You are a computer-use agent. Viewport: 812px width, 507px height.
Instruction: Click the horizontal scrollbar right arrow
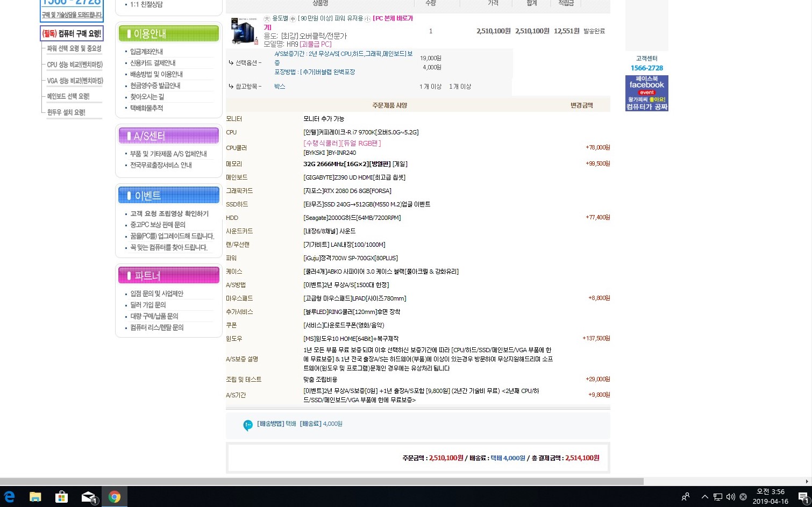click(x=807, y=481)
